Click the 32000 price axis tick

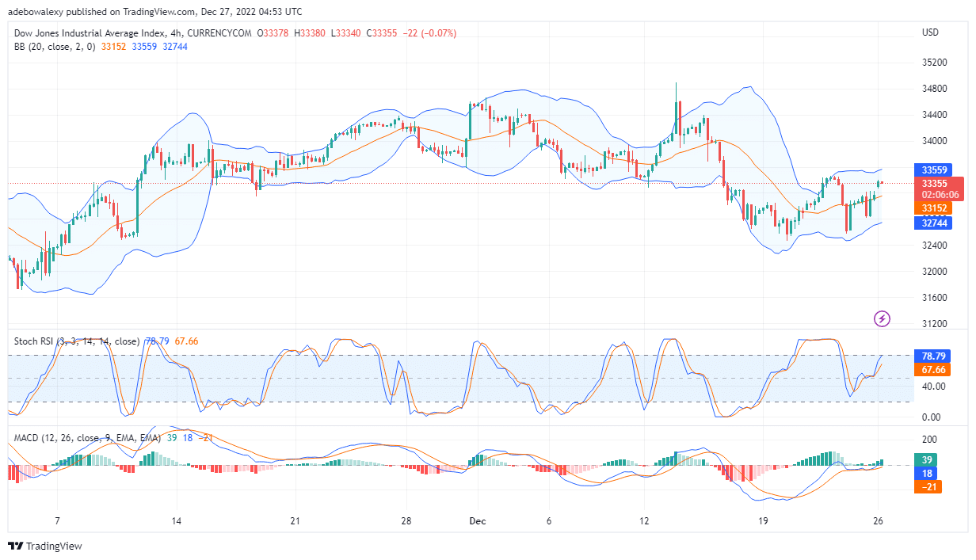(x=935, y=272)
